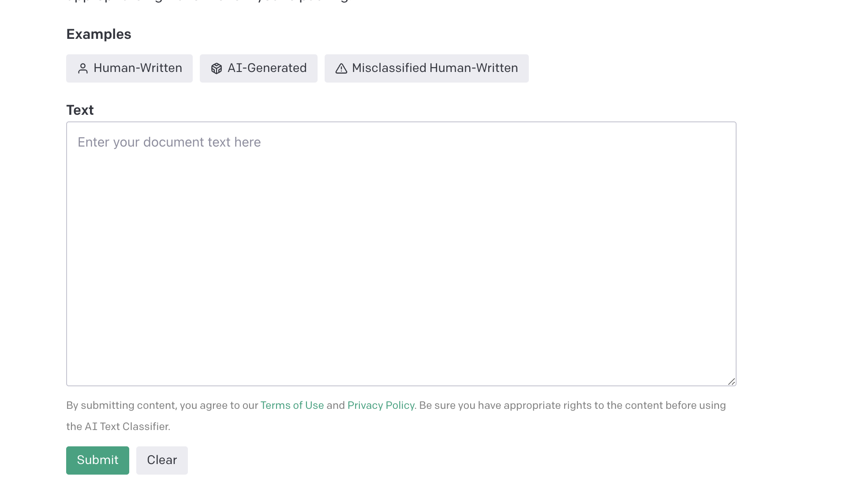Click the Terms of Use link
Screen dimensions: 868x483
coord(292,405)
